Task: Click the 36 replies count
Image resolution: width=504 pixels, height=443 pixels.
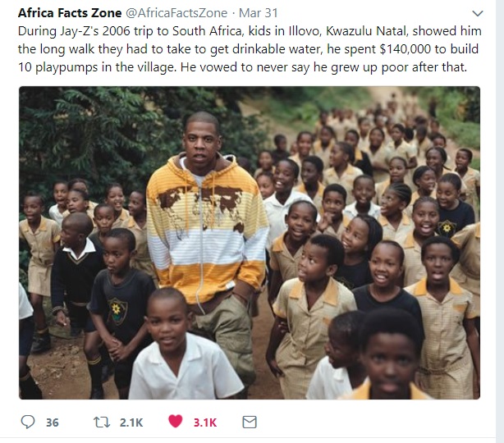Action: coord(52,422)
